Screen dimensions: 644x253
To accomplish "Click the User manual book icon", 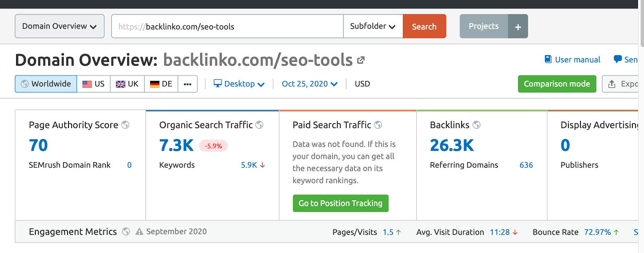I will click(548, 59).
